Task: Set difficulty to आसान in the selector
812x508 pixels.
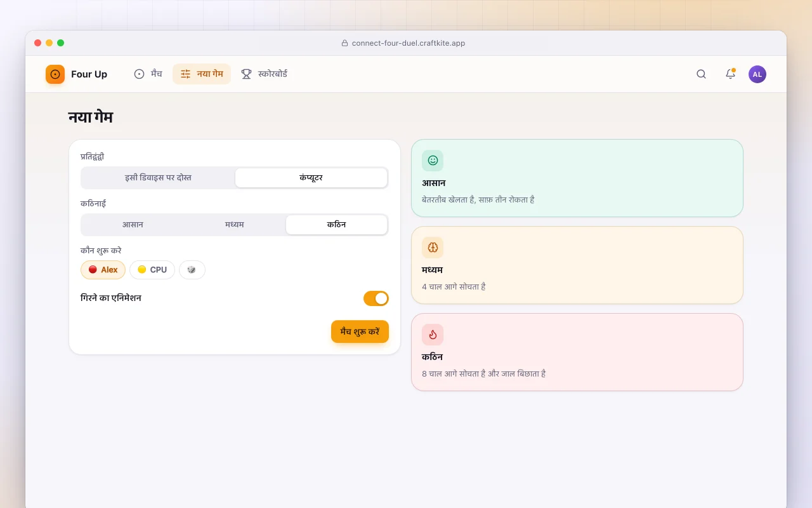Action: click(x=133, y=225)
